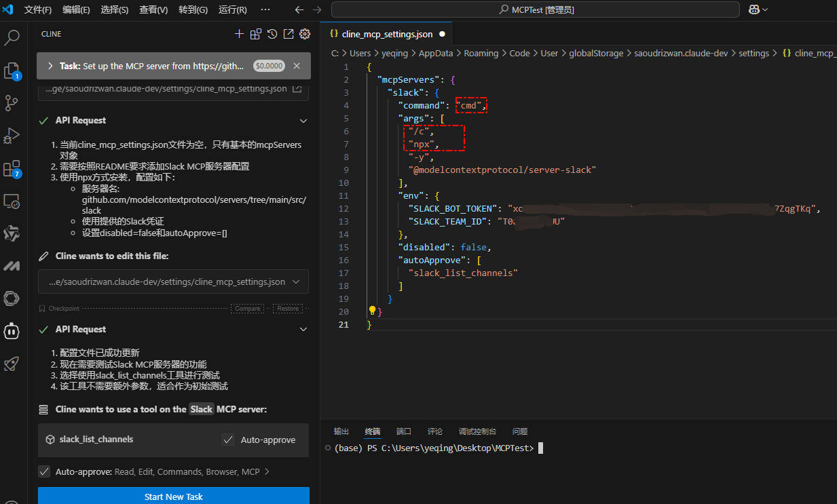Click the slack_list_channels tool name in Cline panel
The height and width of the screenshot is (504, 837).
[96, 440]
